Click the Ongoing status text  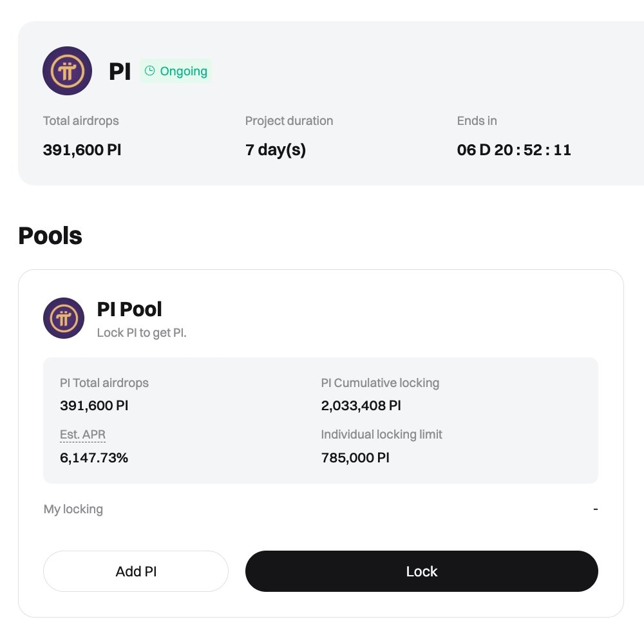pyautogui.click(x=184, y=71)
